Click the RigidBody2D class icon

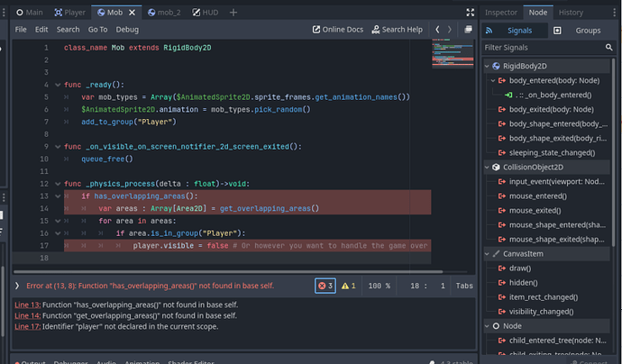(496, 66)
